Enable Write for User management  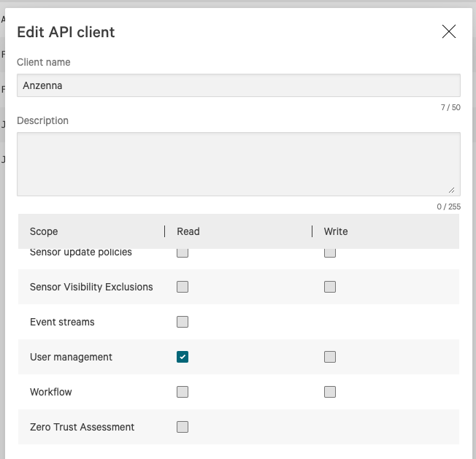coord(330,357)
